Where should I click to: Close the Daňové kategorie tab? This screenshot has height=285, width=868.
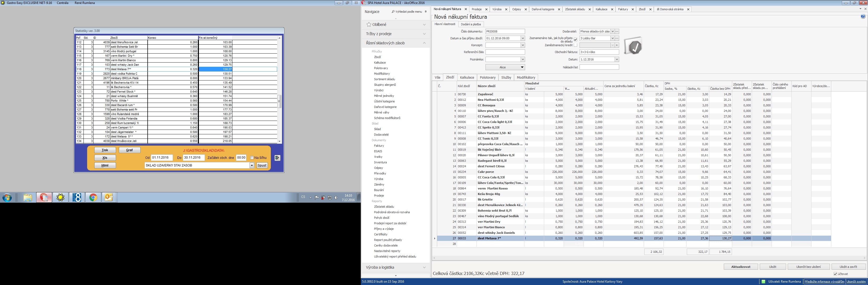[559, 9]
